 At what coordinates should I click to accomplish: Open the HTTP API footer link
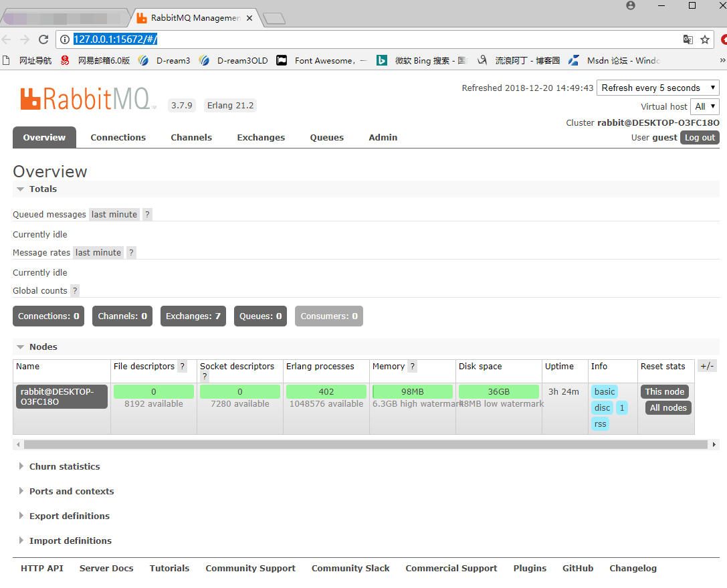[42, 569]
